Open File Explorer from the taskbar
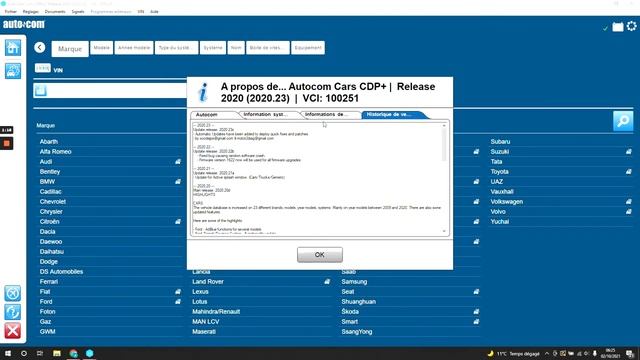The width and height of the screenshot is (640, 360). 57,353
